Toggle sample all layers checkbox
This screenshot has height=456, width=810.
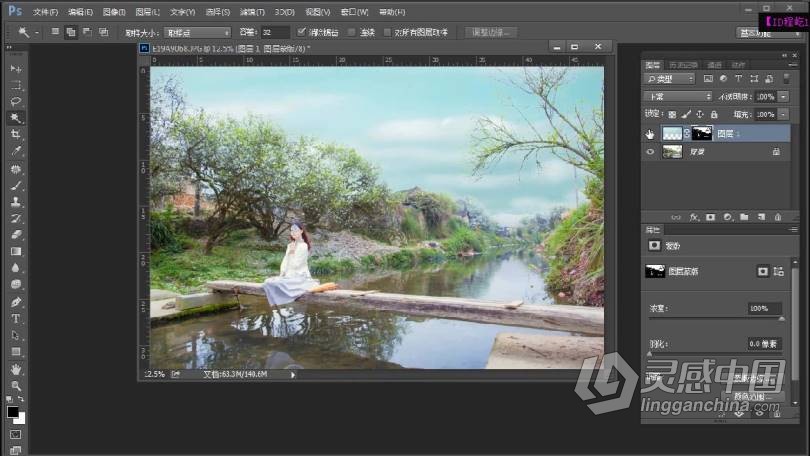[387, 33]
